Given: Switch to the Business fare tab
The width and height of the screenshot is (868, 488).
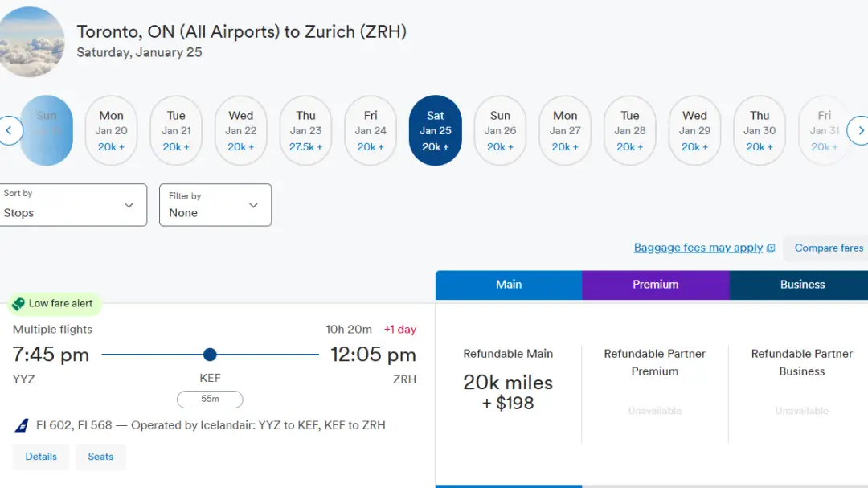Looking at the screenshot, I should pyautogui.click(x=801, y=285).
